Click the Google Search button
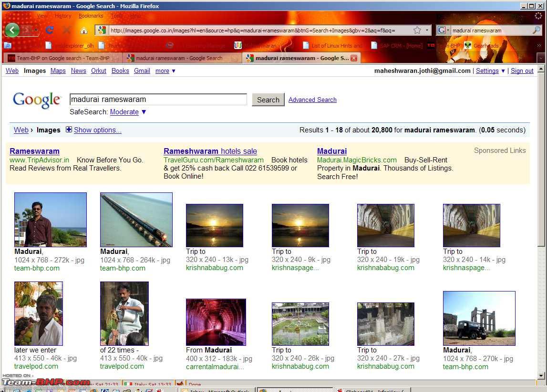The width and height of the screenshot is (547, 392). [268, 100]
